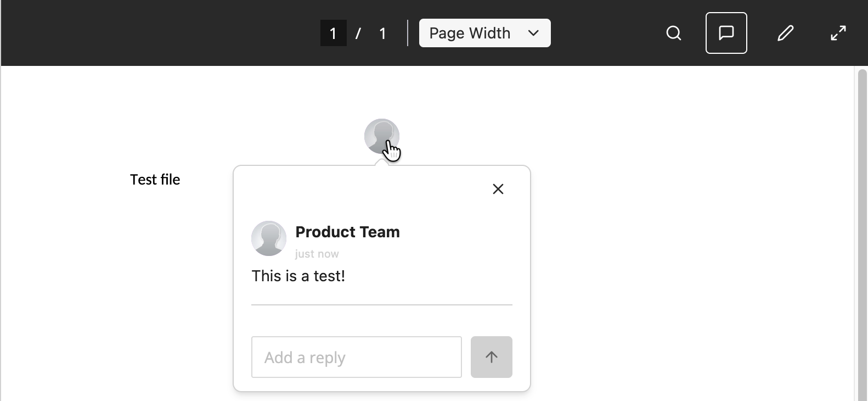
Task: Click the total page count number
Action: tap(382, 34)
